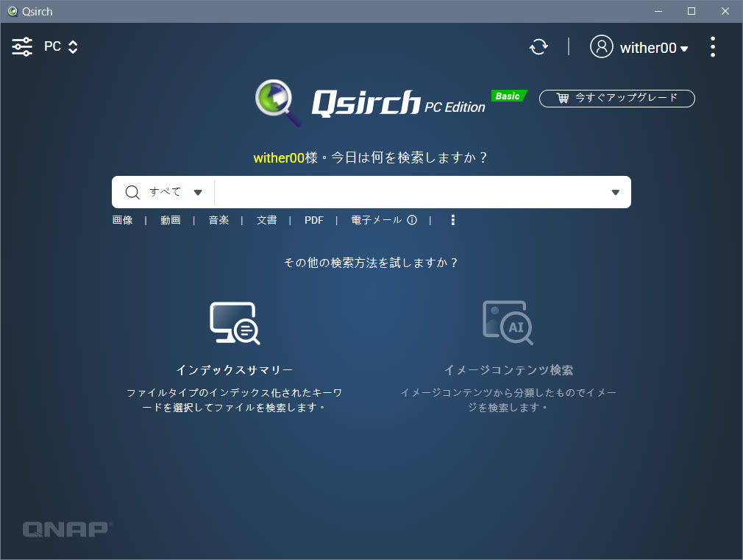The width and height of the screenshot is (743, 560).
Task: Filter search by PDF
Action: [x=313, y=220]
